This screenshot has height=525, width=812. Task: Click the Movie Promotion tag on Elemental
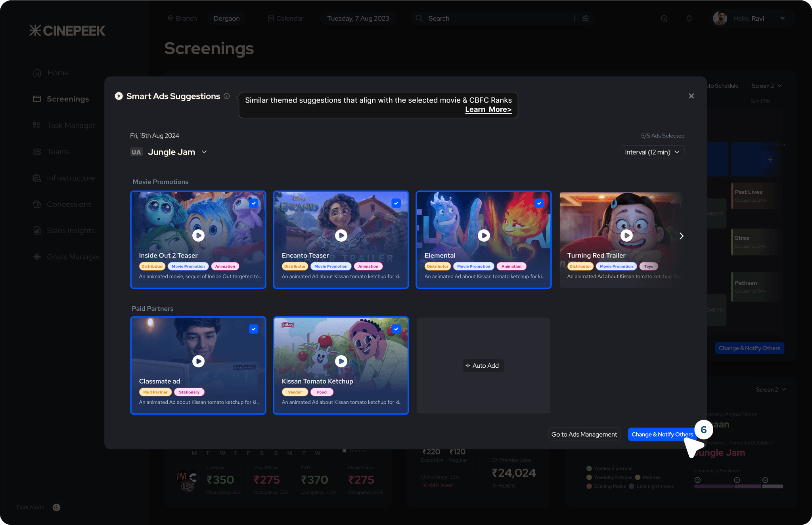pos(473,266)
